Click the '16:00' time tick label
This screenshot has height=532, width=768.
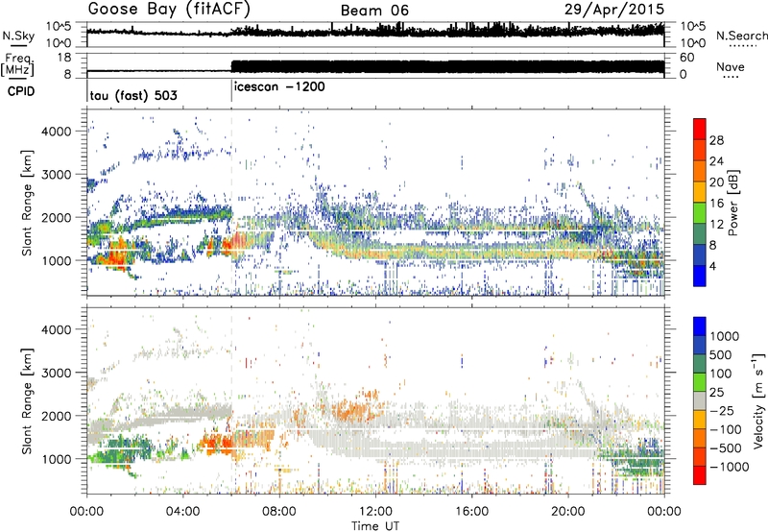471,512
